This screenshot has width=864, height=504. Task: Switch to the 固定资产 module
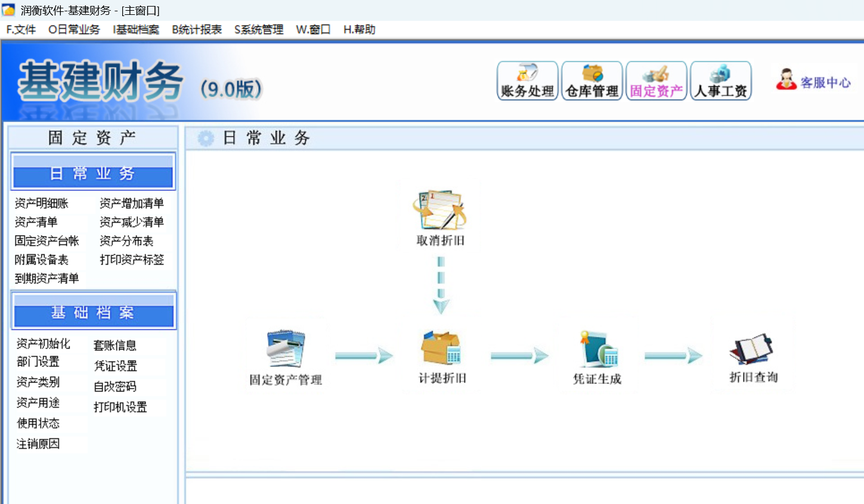(656, 81)
